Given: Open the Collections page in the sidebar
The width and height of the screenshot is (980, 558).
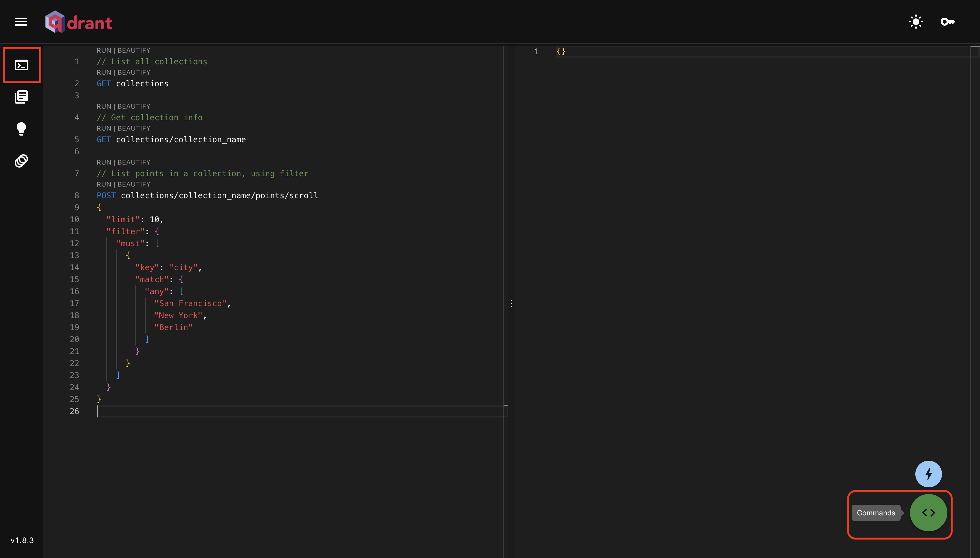Looking at the screenshot, I should pos(21,97).
